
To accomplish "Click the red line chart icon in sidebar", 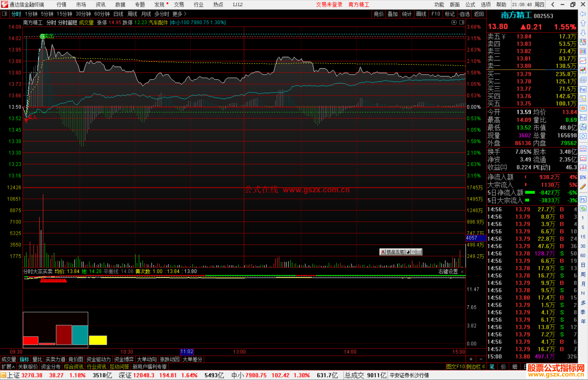I will click(x=583, y=61).
